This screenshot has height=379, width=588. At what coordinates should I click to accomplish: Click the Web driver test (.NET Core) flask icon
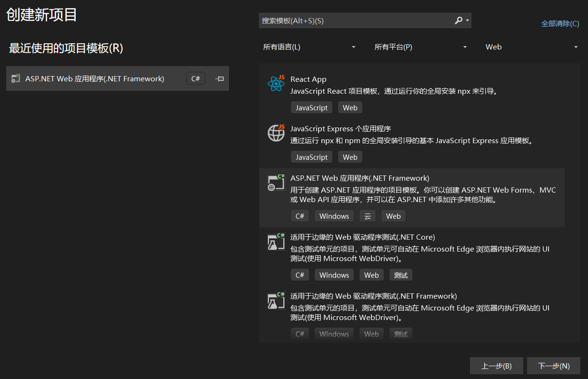pyautogui.click(x=276, y=242)
